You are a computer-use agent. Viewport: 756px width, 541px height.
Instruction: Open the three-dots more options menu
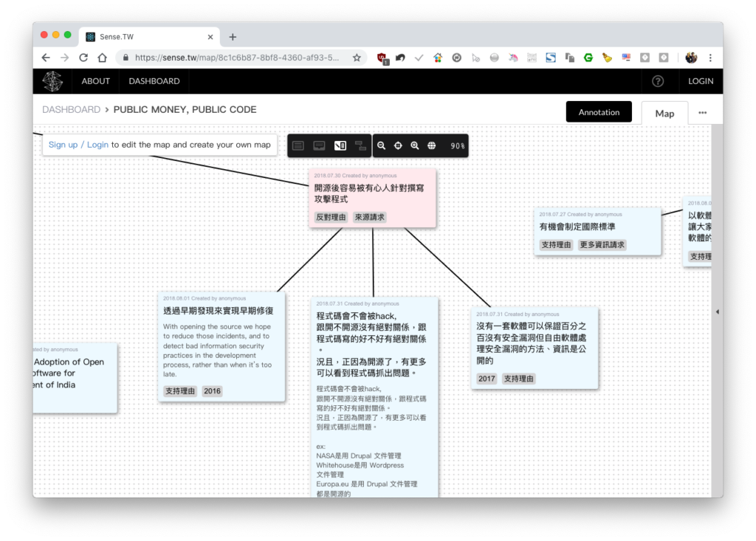[703, 113]
